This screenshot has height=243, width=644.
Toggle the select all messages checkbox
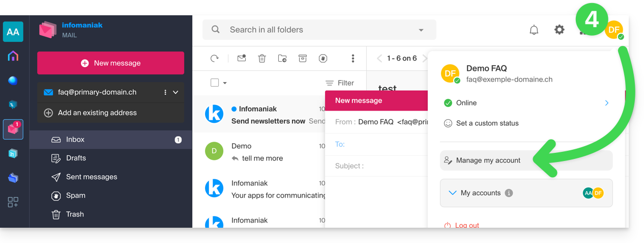click(215, 83)
